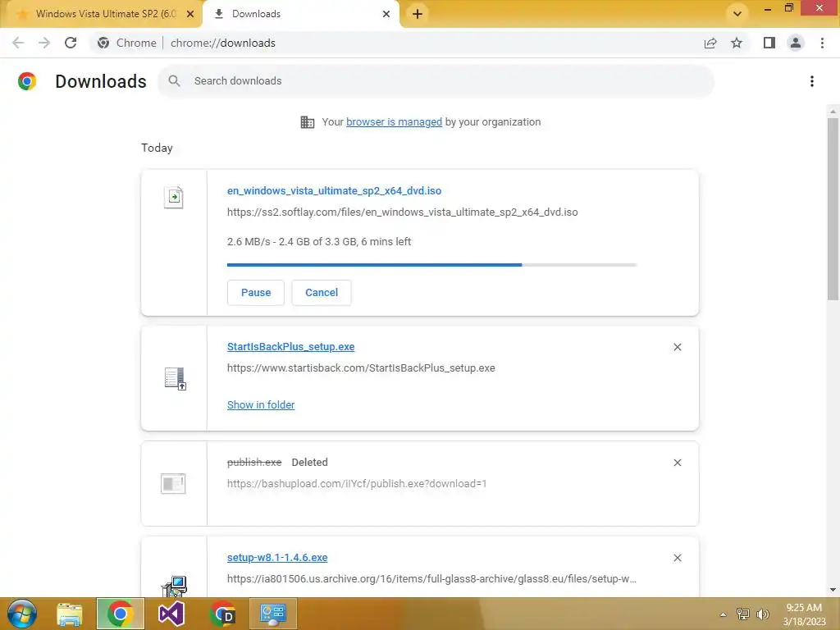The width and height of the screenshot is (840, 630).
Task: Remove StartIsBackPlus_setup.exe from list
Action: (x=677, y=347)
